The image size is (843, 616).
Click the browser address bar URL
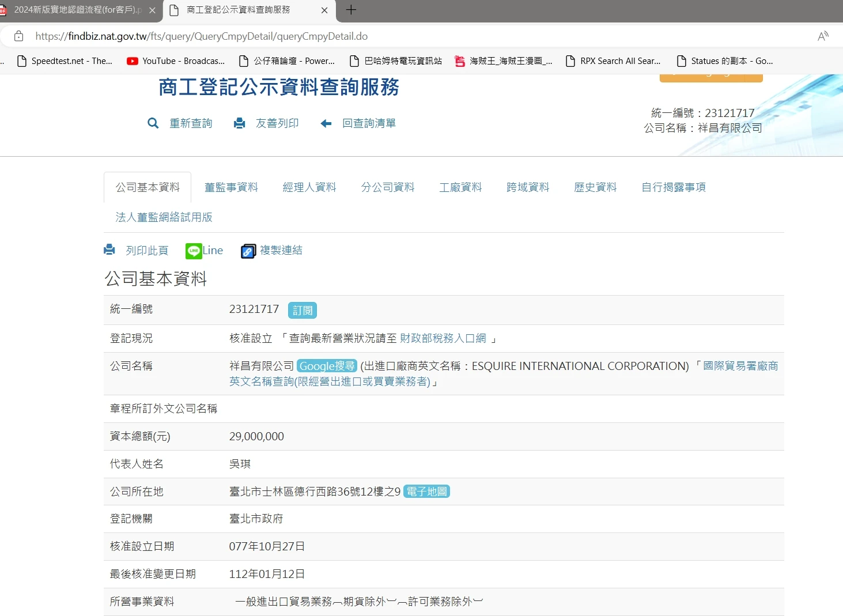click(201, 36)
